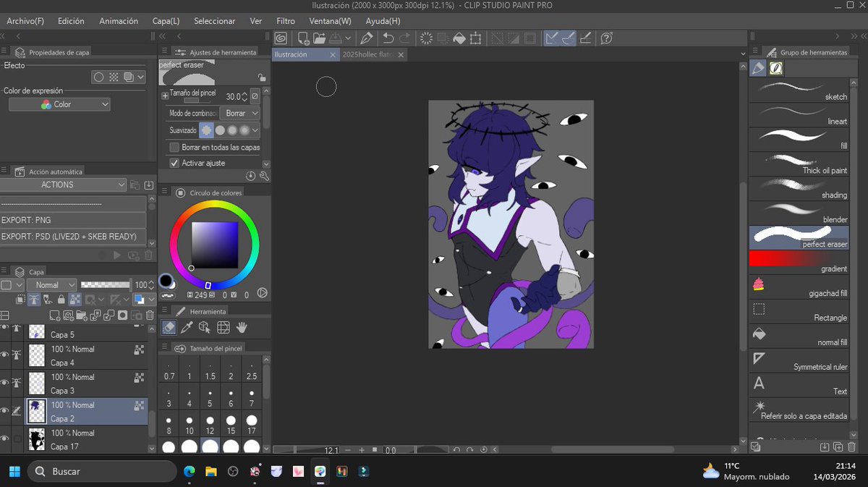Click the trash icon to delete the layer

150,315
